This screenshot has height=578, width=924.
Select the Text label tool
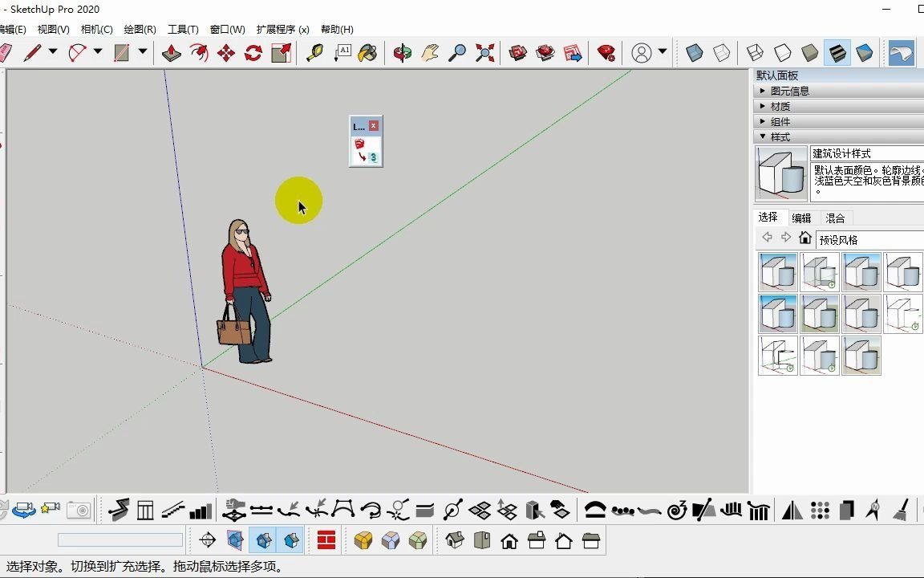tap(342, 53)
